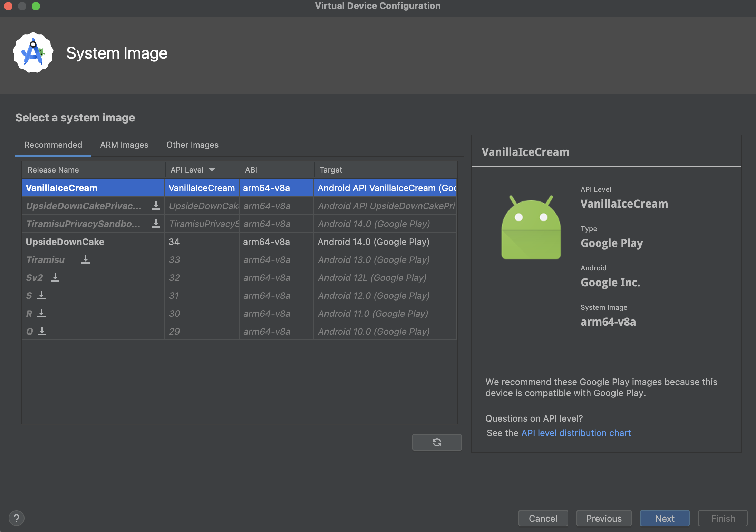Select the Recommended tab

click(x=53, y=145)
